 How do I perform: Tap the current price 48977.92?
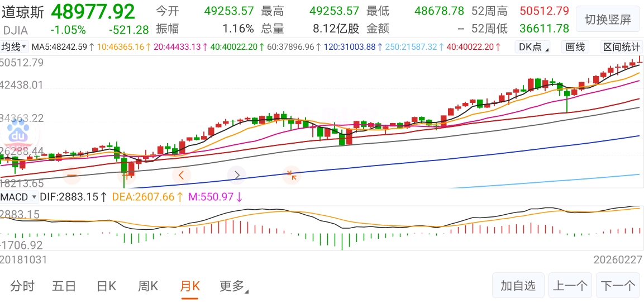point(93,12)
